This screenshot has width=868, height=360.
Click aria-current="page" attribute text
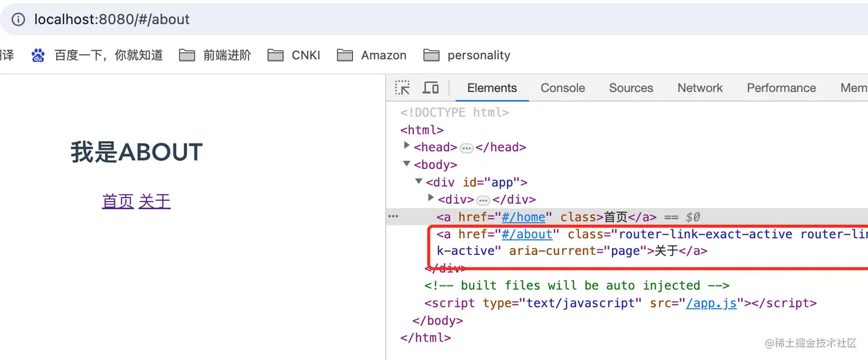tap(578, 251)
